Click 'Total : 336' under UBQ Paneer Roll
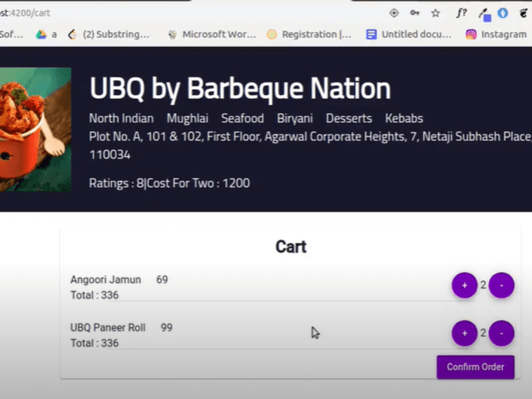Viewport: 532px width, 399px height. point(94,343)
